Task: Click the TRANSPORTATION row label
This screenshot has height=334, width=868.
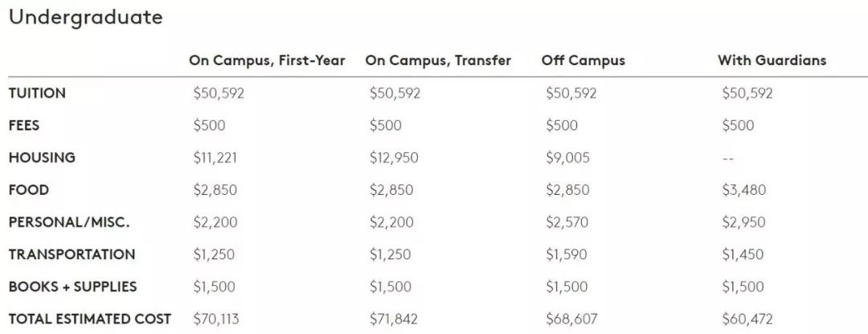Action: (72, 254)
